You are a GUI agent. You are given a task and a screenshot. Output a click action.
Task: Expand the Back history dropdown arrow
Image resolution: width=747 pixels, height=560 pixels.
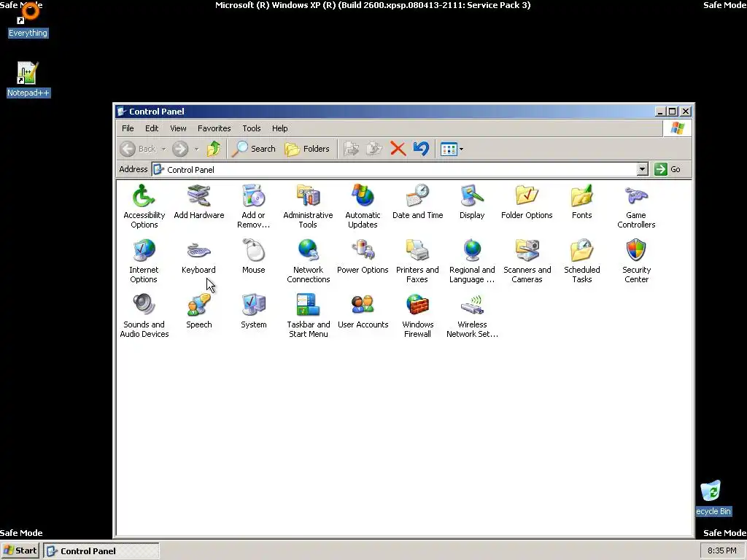click(x=164, y=149)
